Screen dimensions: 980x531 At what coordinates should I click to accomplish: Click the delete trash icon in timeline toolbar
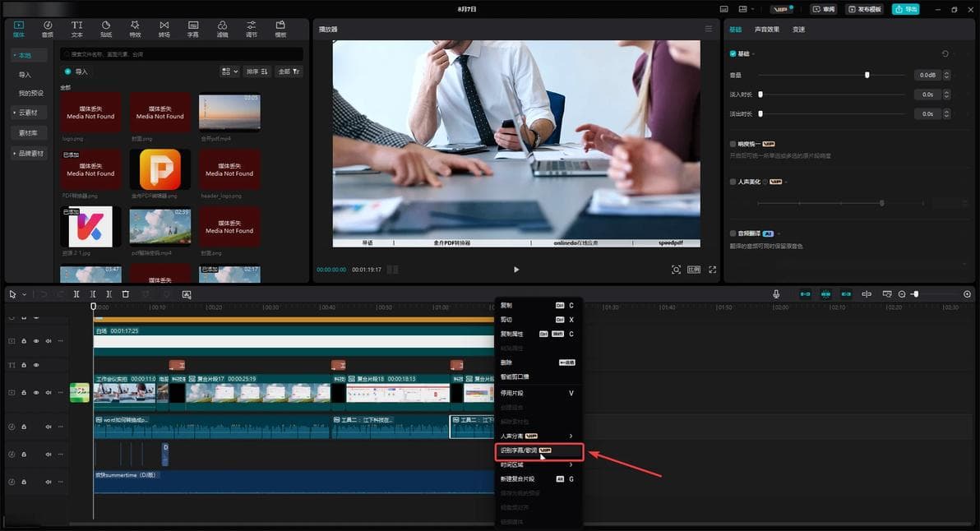pos(126,294)
